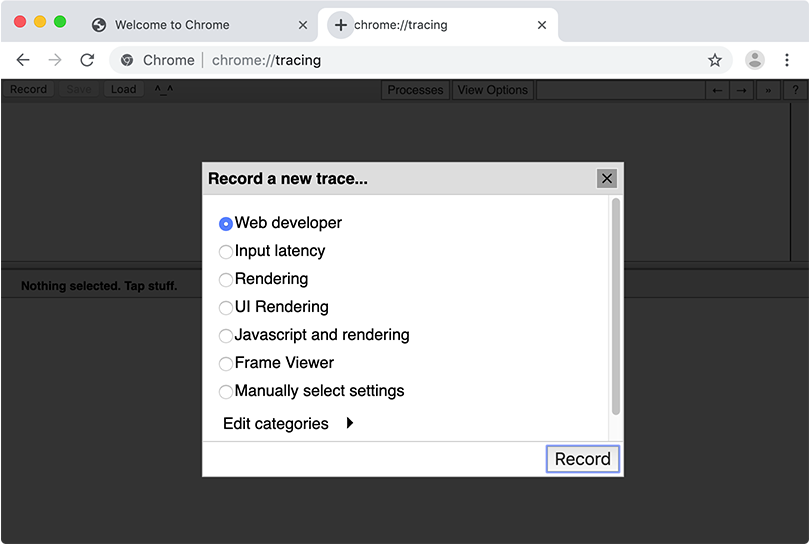This screenshot has width=809, height=545.
Task: Open the Chrome three-dot menu
Action: (787, 60)
